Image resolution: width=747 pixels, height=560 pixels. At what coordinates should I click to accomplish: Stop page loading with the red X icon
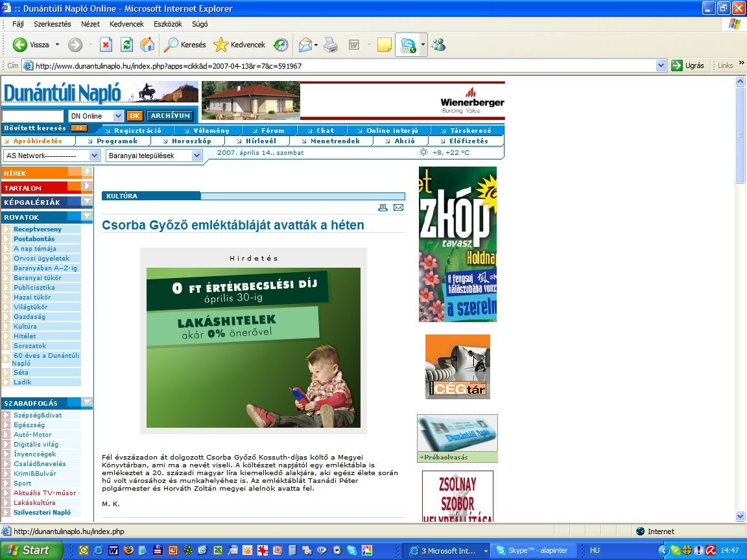coord(106,45)
